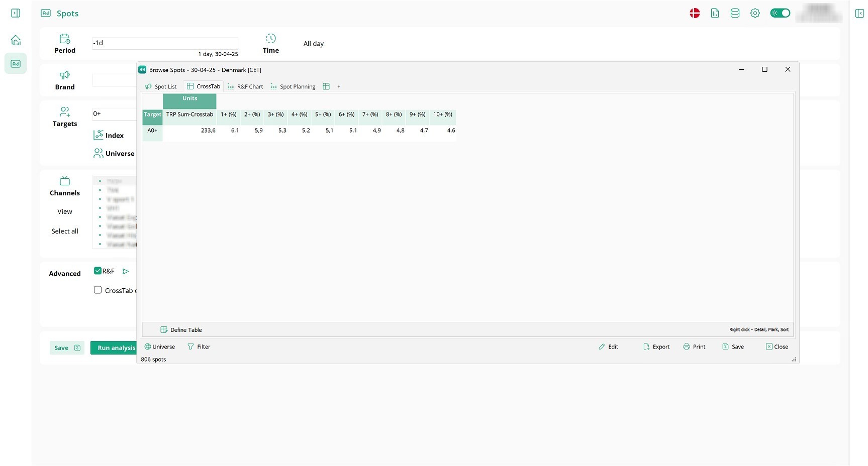The height and width of the screenshot is (466, 868).
Task: Run R&F with the play arrow icon
Action: pyautogui.click(x=126, y=271)
